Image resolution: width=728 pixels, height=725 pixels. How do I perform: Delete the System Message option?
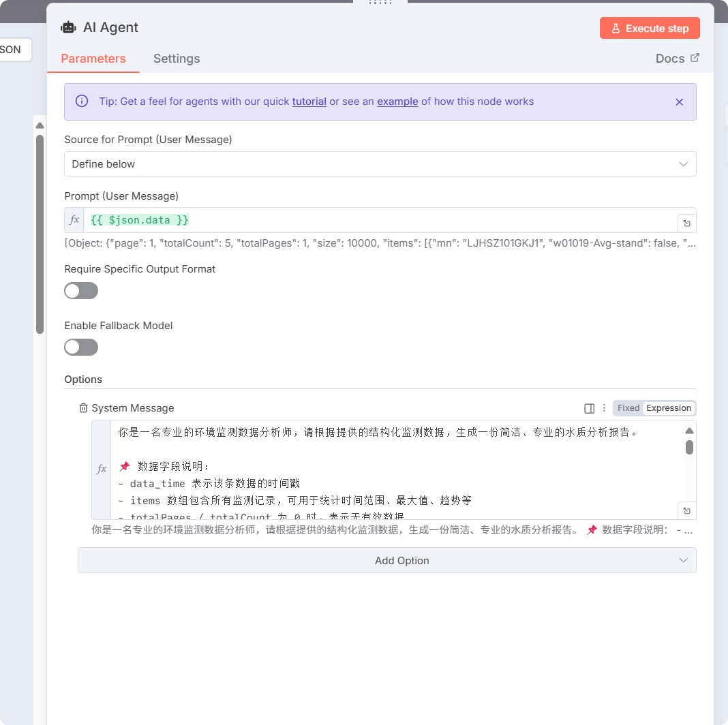point(83,408)
